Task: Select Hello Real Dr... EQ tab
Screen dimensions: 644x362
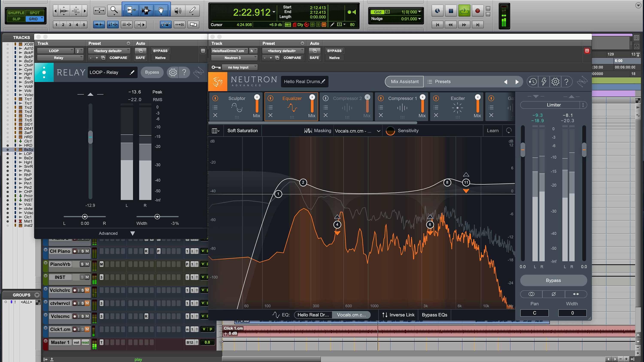Action: pyautogui.click(x=313, y=315)
